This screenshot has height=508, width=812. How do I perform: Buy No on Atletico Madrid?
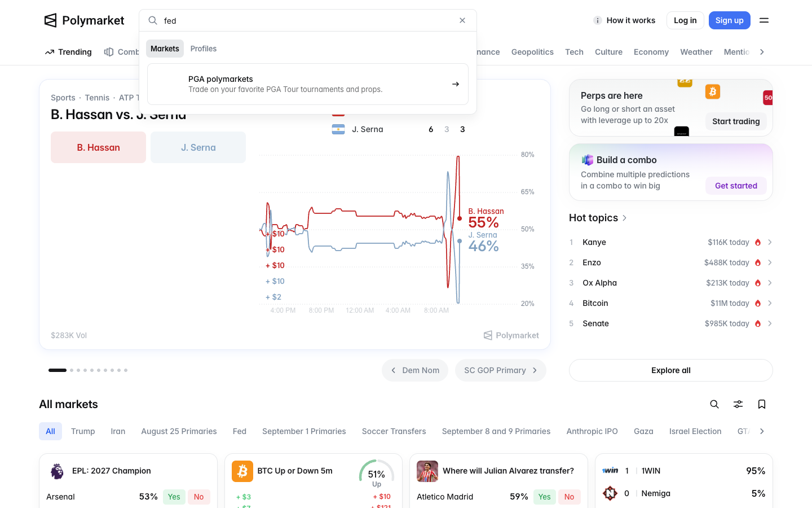point(569,497)
